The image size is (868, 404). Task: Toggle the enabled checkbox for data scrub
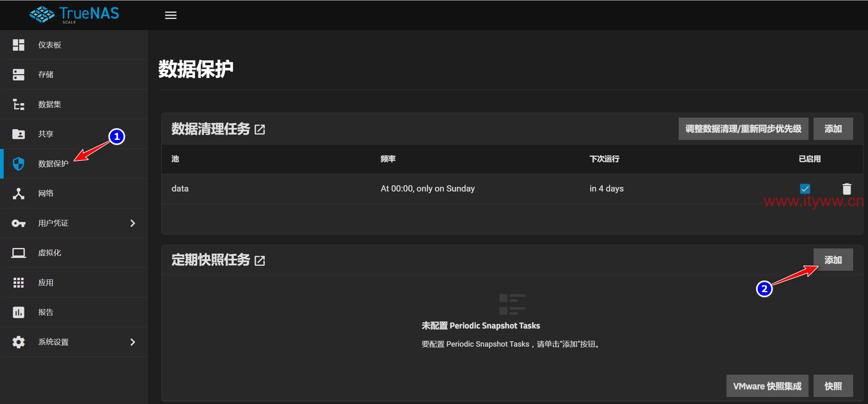tap(805, 189)
